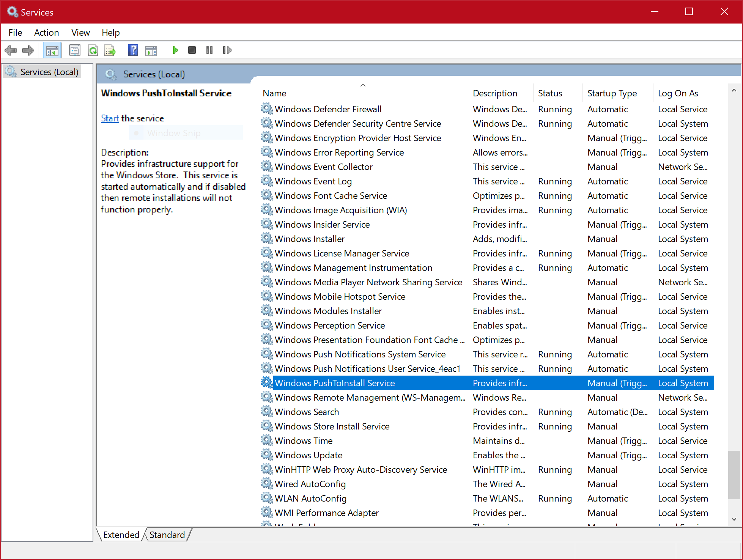743x560 pixels.
Task: Select Windows Push Notifications User Service_4eac1 row
Action: point(487,369)
